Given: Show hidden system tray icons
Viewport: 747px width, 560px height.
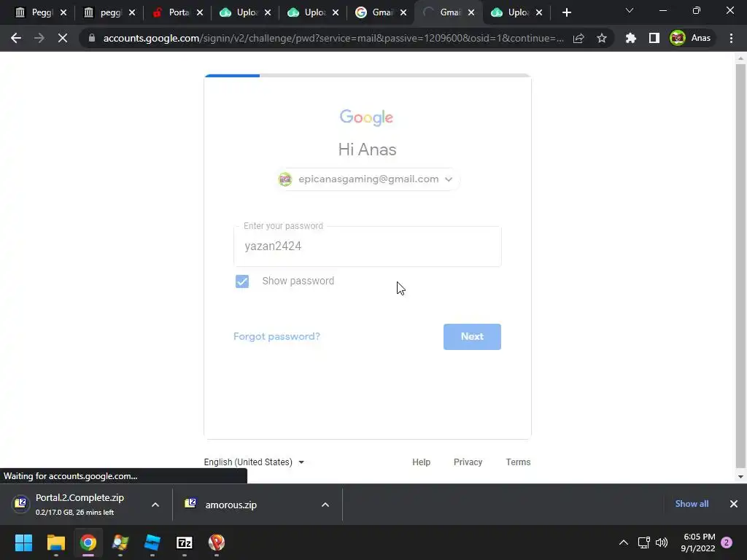Looking at the screenshot, I should [x=623, y=542].
